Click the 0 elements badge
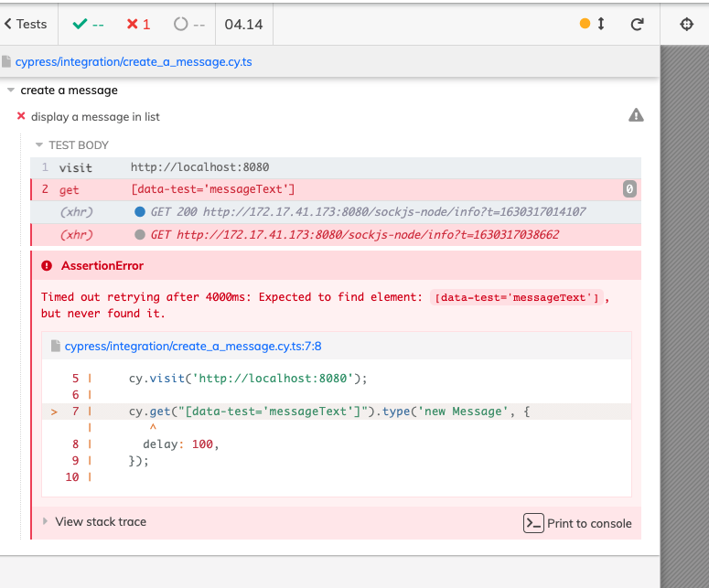This screenshot has width=709, height=588. pos(629,189)
